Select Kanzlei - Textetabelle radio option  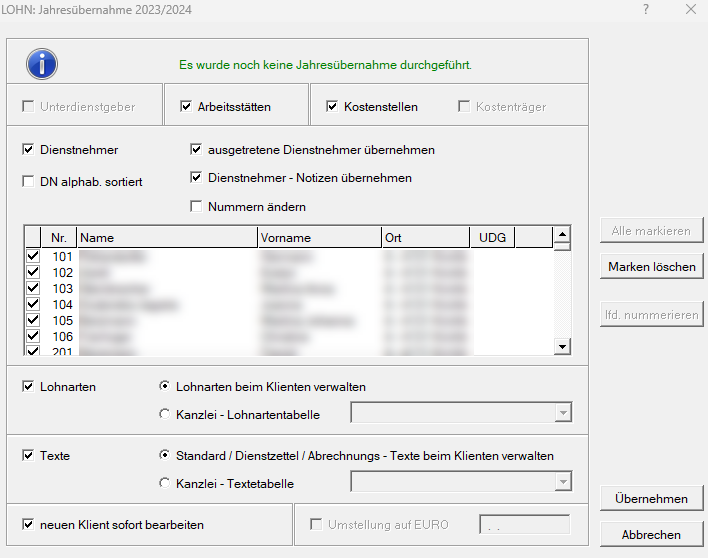pyautogui.click(x=165, y=483)
